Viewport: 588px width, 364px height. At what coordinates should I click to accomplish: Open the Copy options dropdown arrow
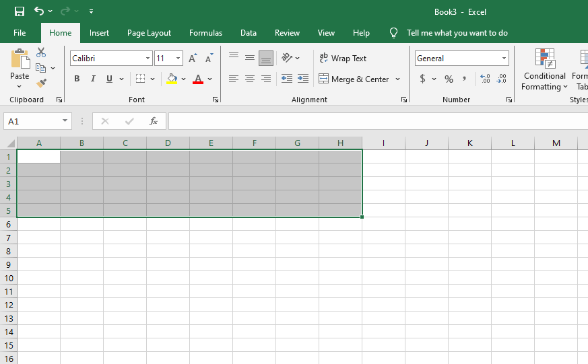tap(53, 68)
